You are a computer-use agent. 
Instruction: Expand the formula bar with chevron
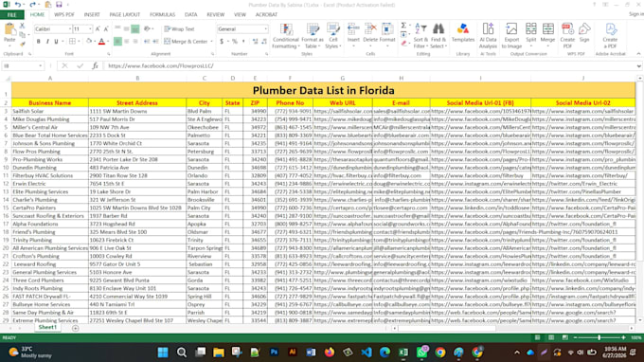point(639,65)
